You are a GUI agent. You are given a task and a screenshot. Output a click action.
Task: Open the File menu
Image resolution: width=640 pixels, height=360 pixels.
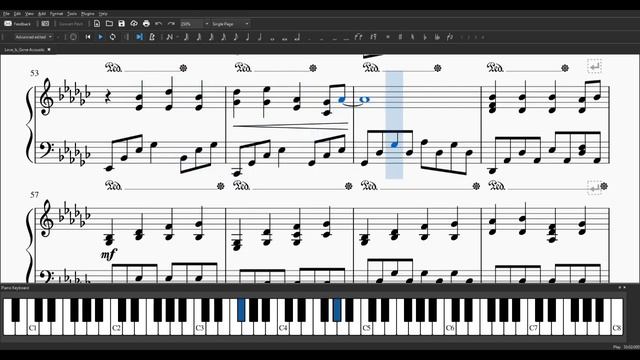pos(7,14)
